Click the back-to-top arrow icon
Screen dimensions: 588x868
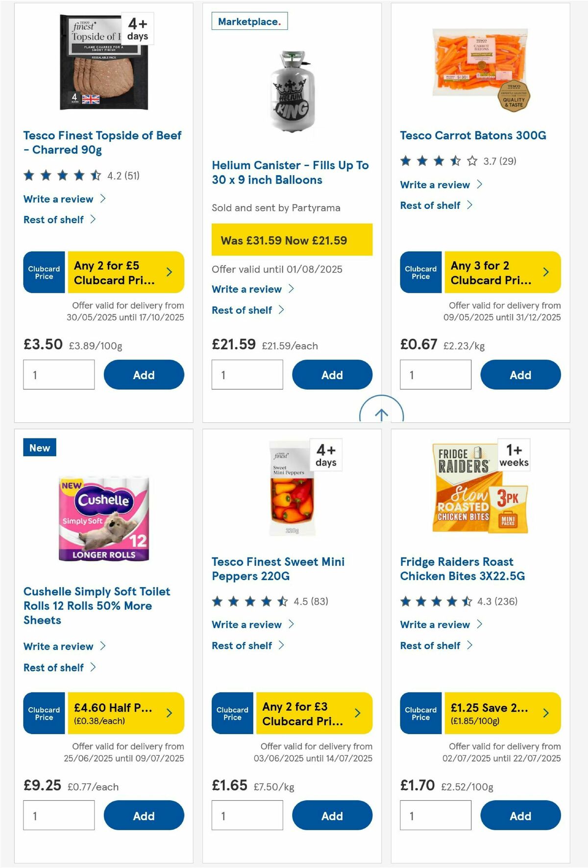coord(382,414)
